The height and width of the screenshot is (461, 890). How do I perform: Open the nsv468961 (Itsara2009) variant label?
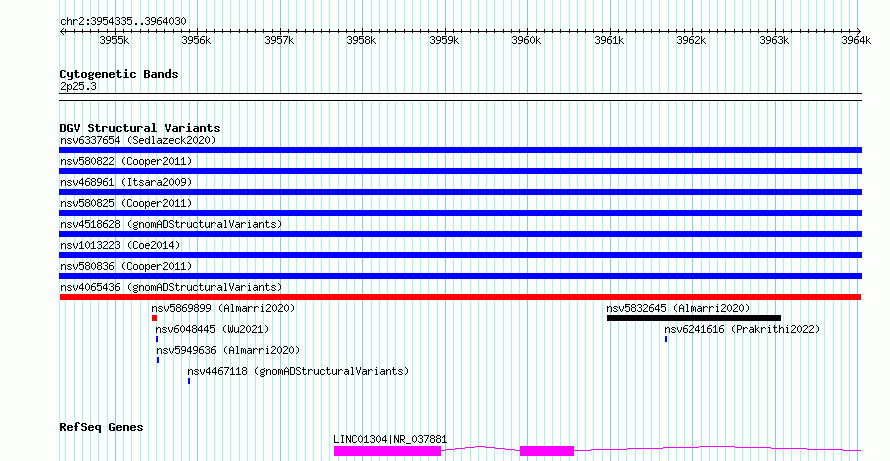[126, 182]
